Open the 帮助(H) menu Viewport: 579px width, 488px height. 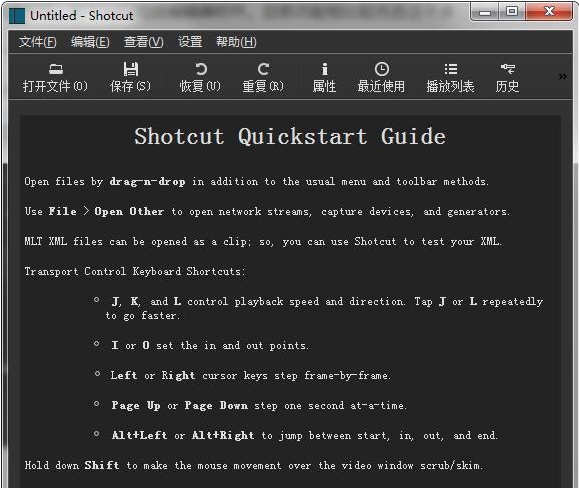click(236, 42)
